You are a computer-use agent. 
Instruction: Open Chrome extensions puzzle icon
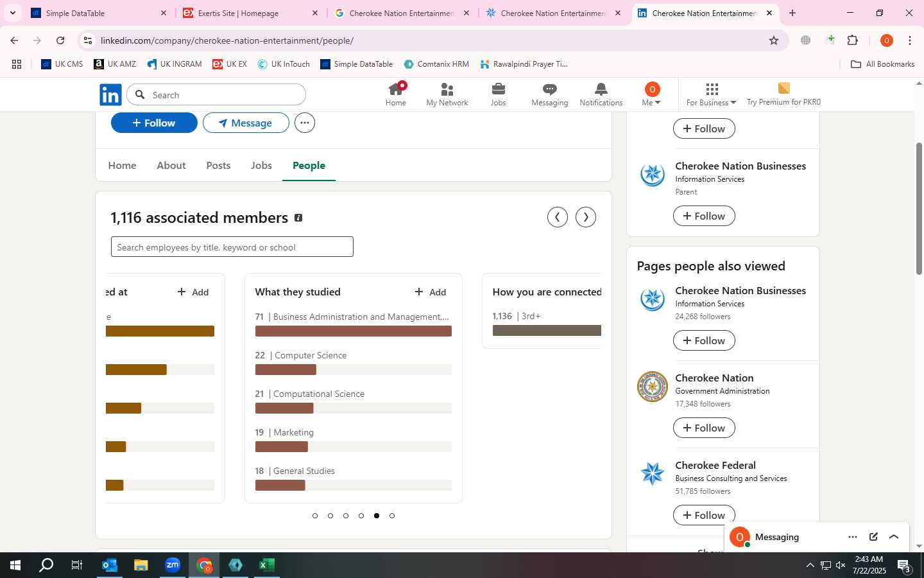point(853,40)
